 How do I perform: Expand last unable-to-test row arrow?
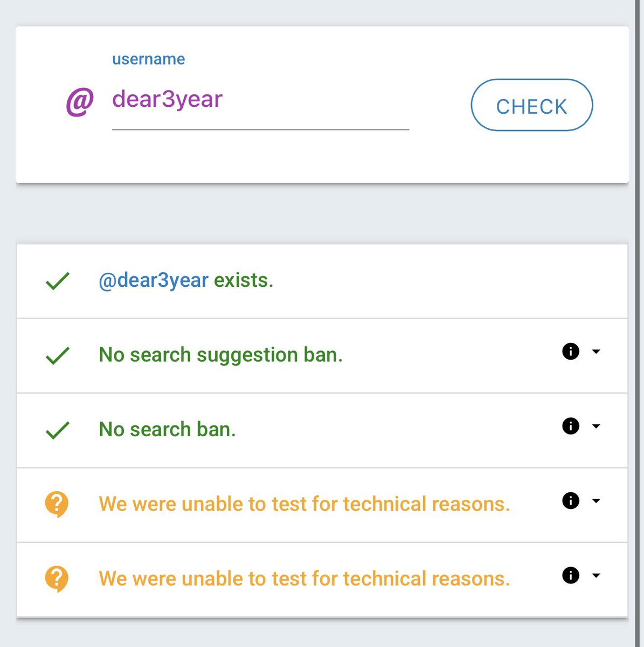(596, 575)
